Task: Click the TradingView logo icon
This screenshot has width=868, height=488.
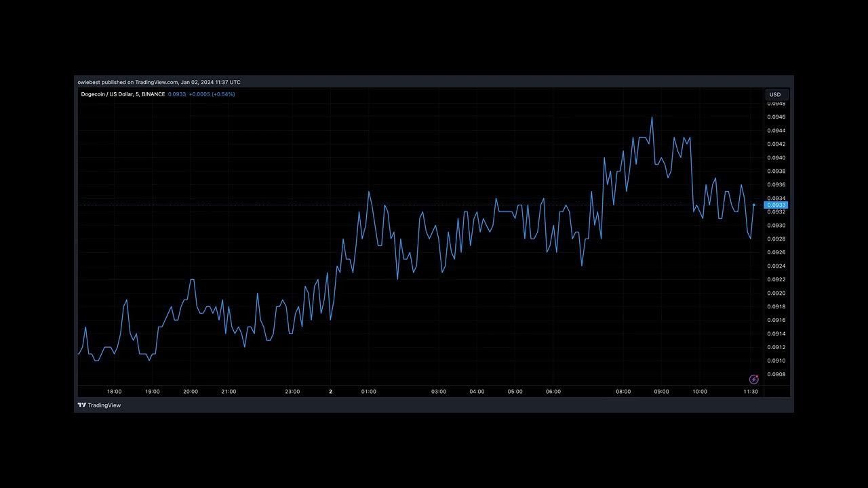Action: pyautogui.click(x=81, y=405)
